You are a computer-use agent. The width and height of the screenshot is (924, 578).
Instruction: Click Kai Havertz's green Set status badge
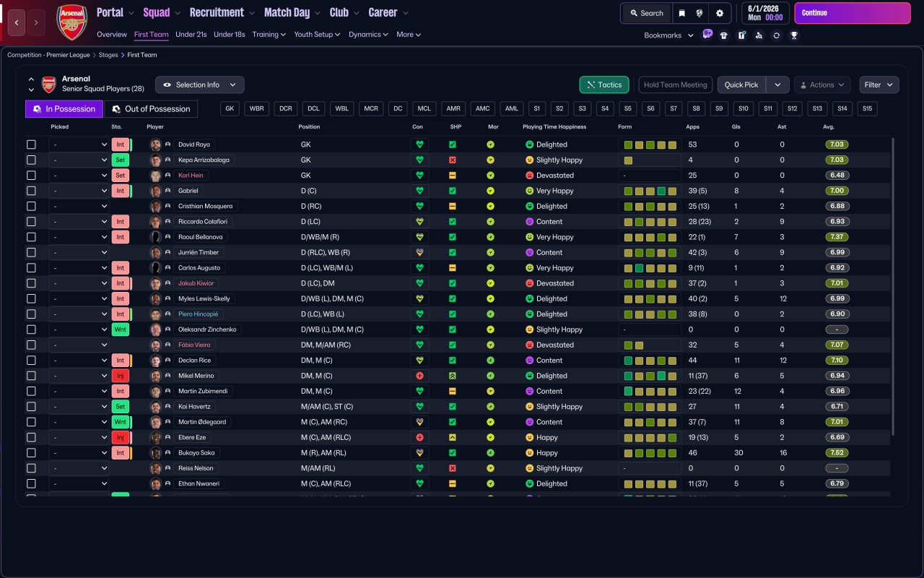121,407
